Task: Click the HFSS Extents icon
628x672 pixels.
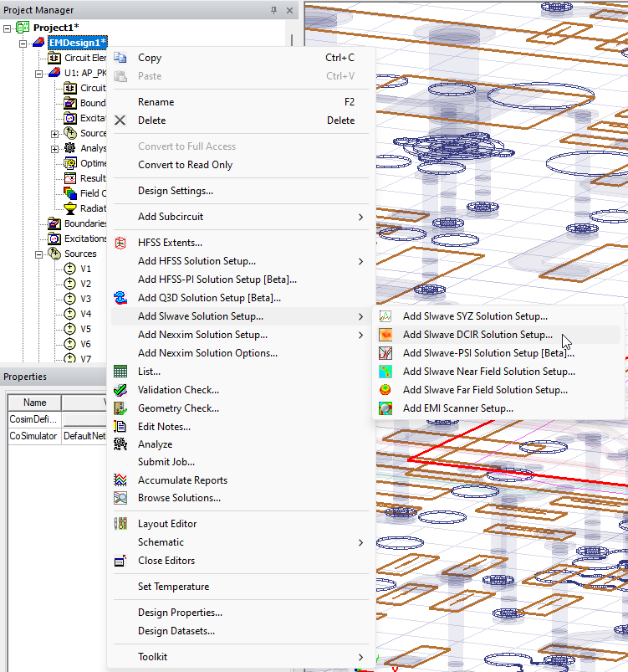Action: pyautogui.click(x=120, y=243)
